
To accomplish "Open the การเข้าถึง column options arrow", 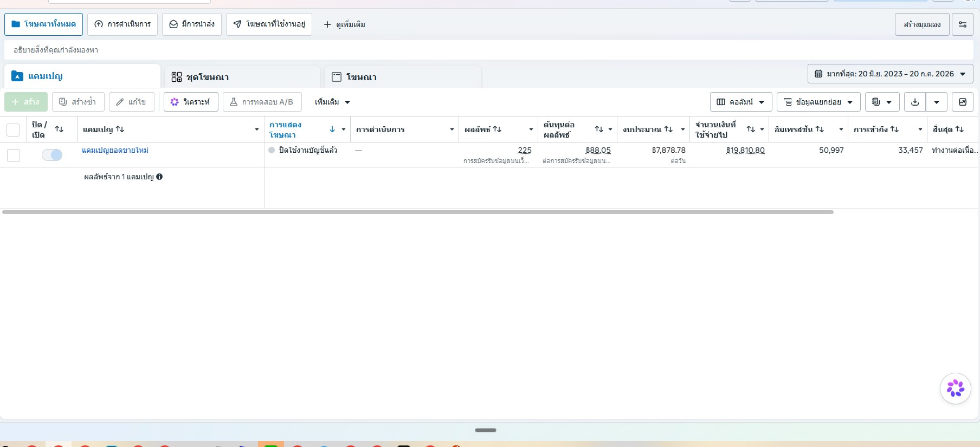I will point(920,129).
